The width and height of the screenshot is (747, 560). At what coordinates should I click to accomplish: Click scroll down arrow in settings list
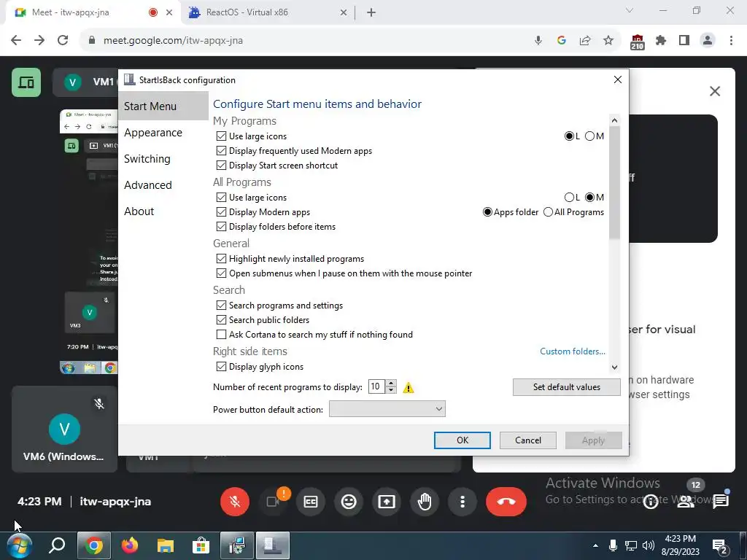tap(614, 367)
